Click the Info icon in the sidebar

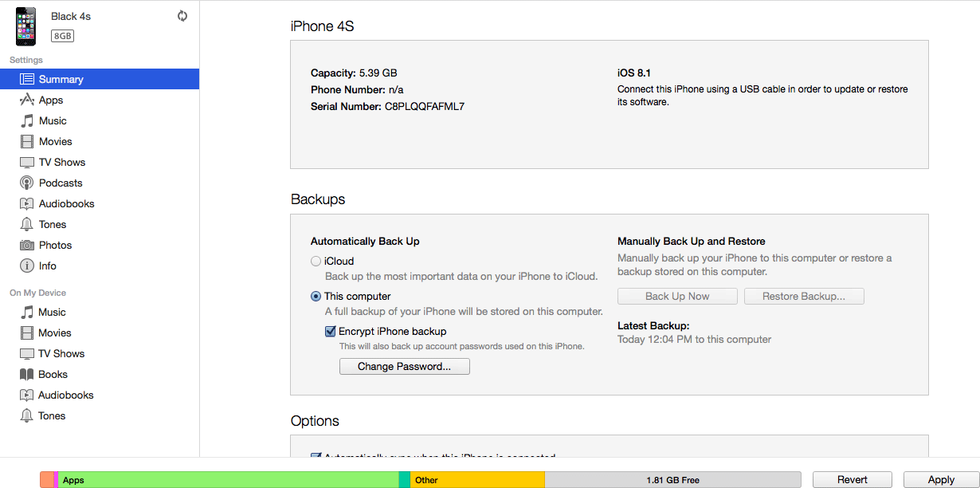[27, 266]
